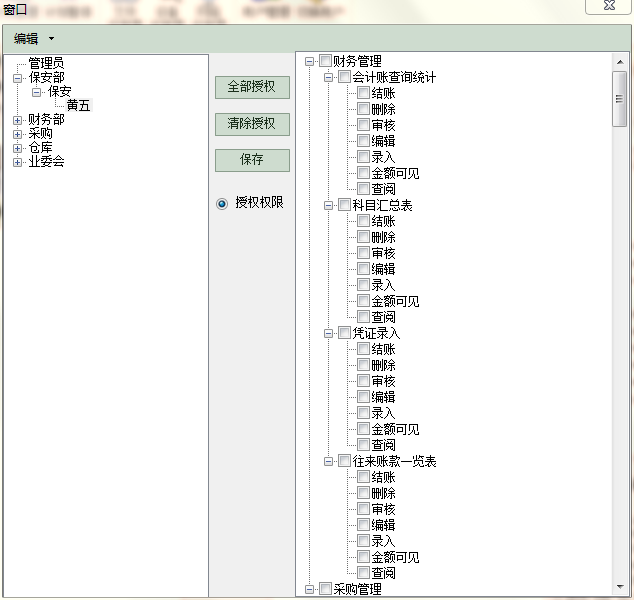634x600 pixels.
Task: Check 结账 under 往来账款一览表
Action: [363, 476]
